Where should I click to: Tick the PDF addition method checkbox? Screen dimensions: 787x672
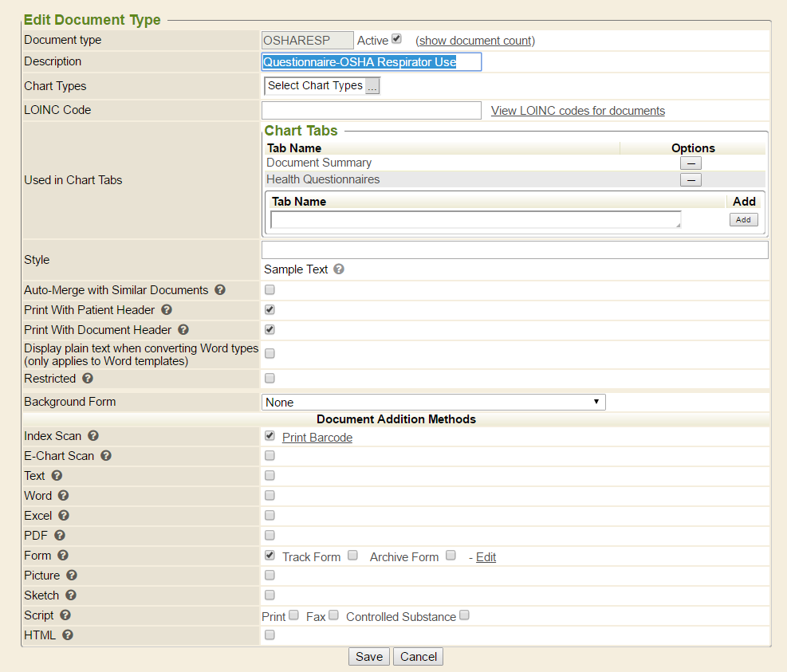[270, 535]
